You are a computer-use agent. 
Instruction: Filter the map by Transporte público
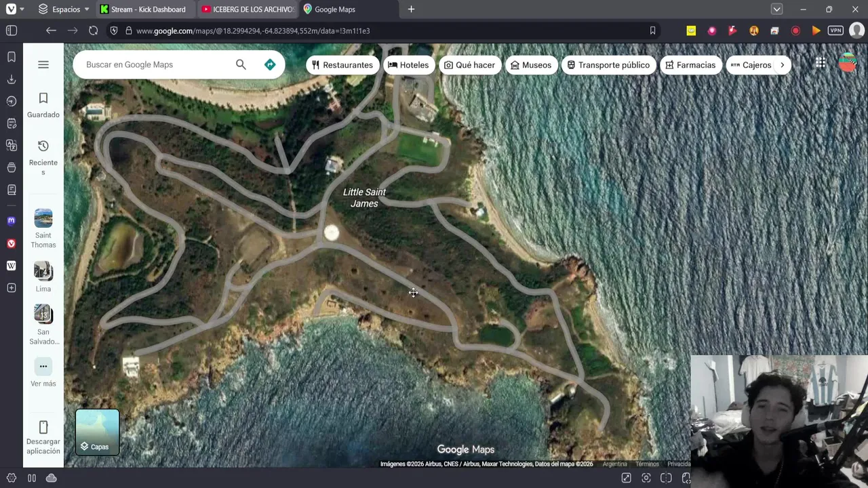[x=608, y=65]
